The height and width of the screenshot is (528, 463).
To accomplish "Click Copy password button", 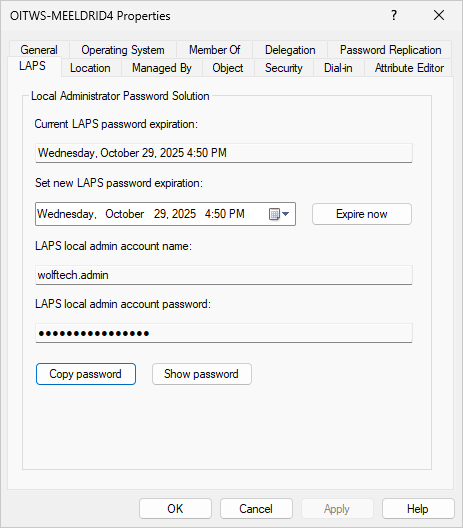I will click(x=86, y=374).
